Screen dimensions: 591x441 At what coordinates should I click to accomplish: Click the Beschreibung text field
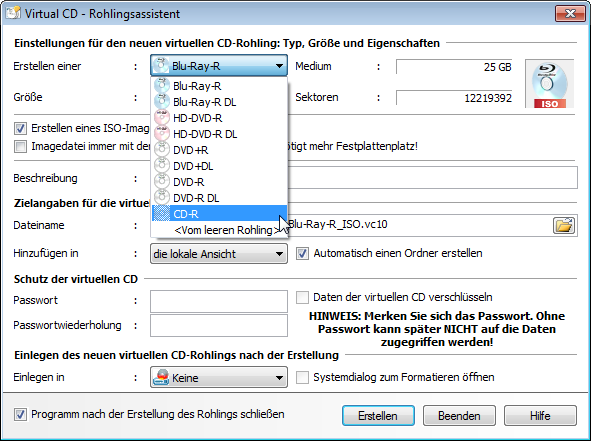(x=432, y=178)
